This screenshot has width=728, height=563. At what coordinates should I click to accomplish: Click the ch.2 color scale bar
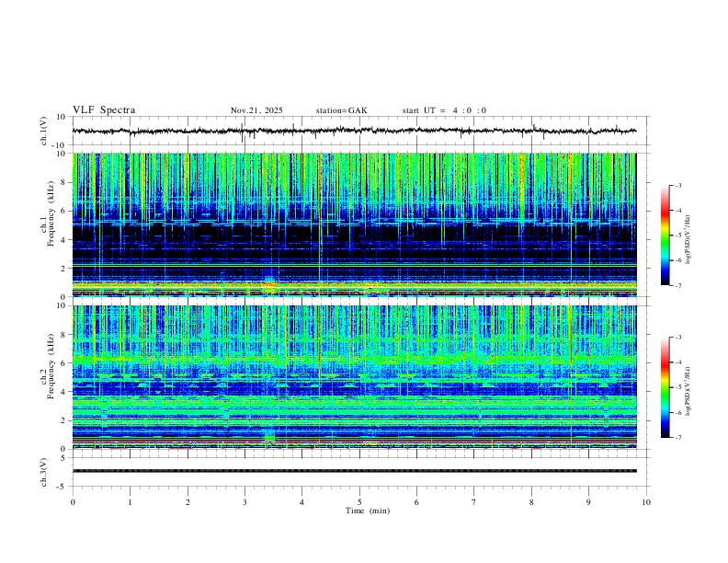tap(665, 387)
